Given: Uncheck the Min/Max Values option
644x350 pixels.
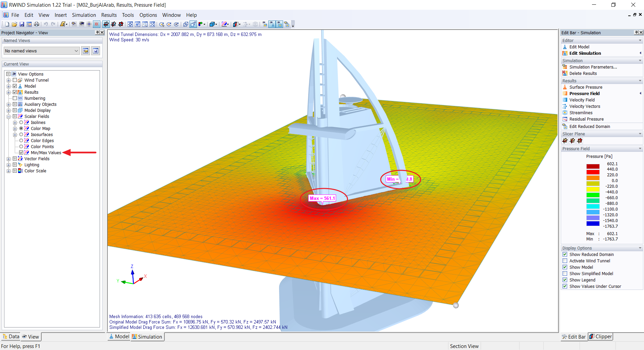Looking at the screenshot, I should 21,152.
